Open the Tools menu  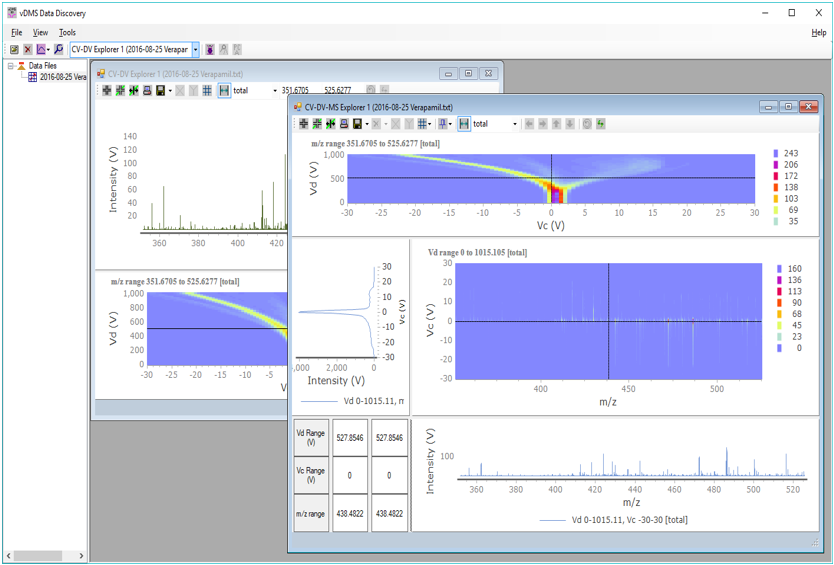tap(67, 32)
